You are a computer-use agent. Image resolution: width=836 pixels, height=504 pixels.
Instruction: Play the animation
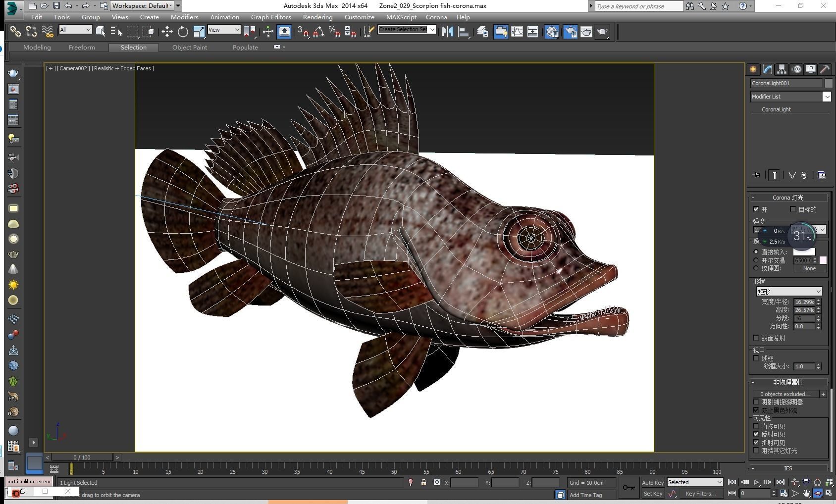(756, 482)
